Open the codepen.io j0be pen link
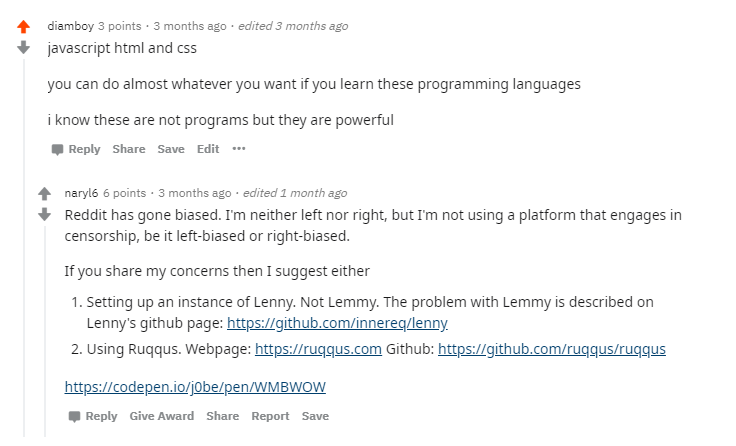This screenshot has width=736, height=446. [195, 387]
